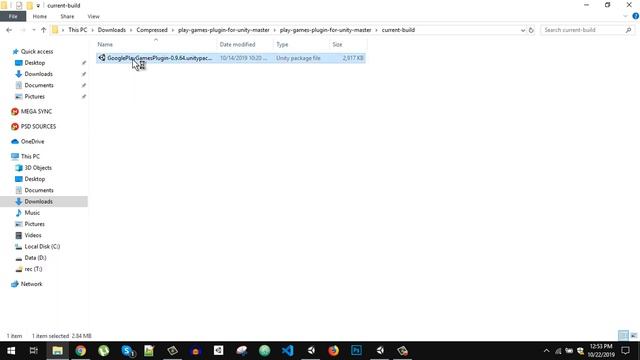Sort by Date modified column header
Image resolution: width=640 pixels, height=360 pixels.
[245, 44]
